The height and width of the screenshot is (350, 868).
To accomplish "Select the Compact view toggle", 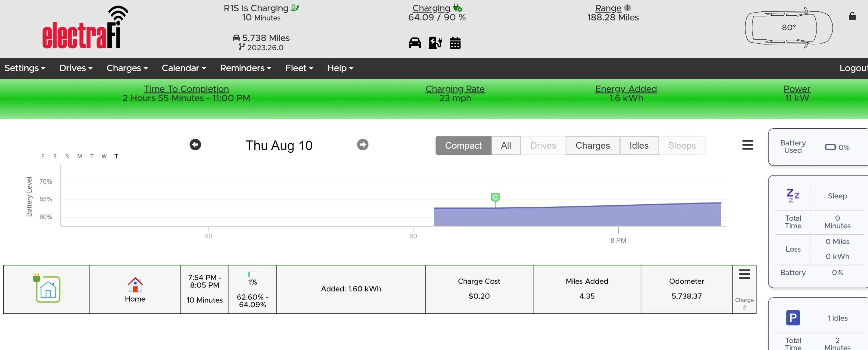I will tap(463, 145).
